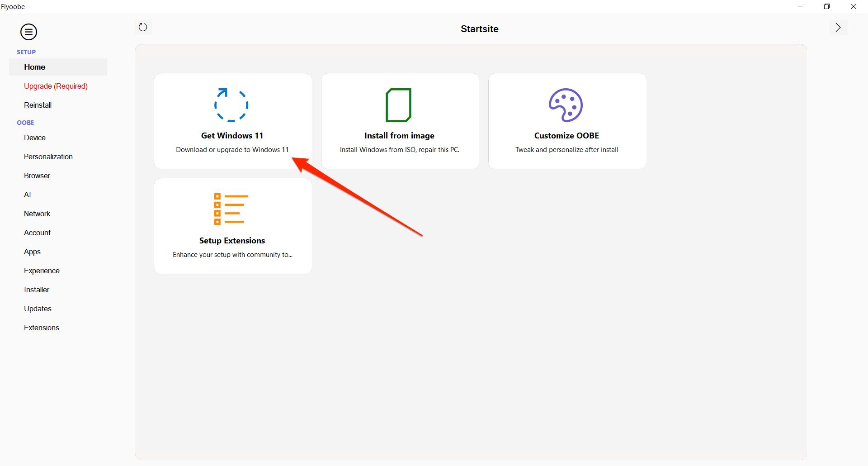868x466 pixels.
Task: Open Experience in the sidebar
Action: (58, 271)
